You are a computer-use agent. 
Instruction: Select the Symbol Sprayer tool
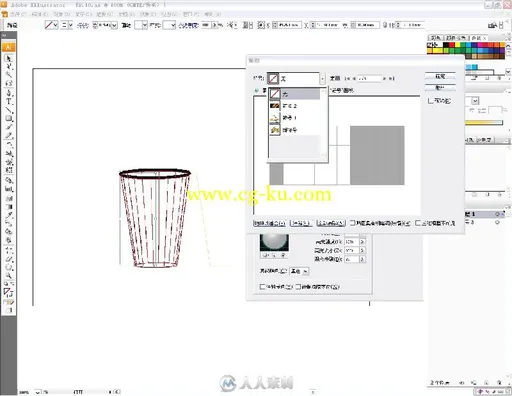[8, 180]
